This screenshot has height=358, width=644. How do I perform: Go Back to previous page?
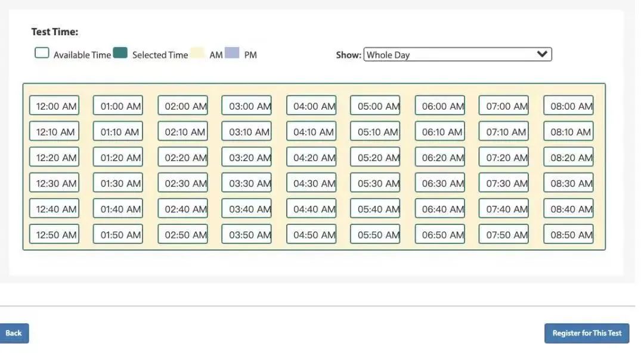(x=14, y=333)
